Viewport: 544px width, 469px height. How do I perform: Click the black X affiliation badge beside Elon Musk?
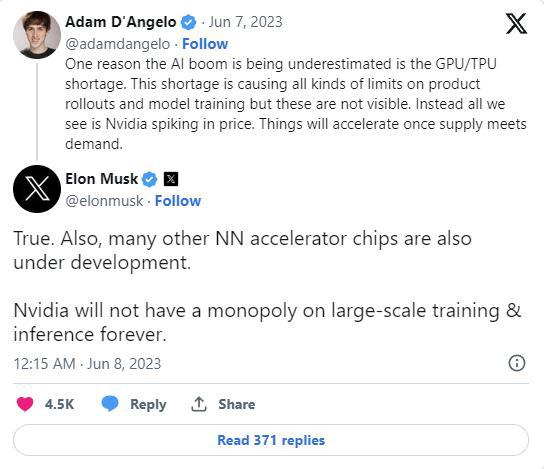pyautogui.click(x=171, y=179)
